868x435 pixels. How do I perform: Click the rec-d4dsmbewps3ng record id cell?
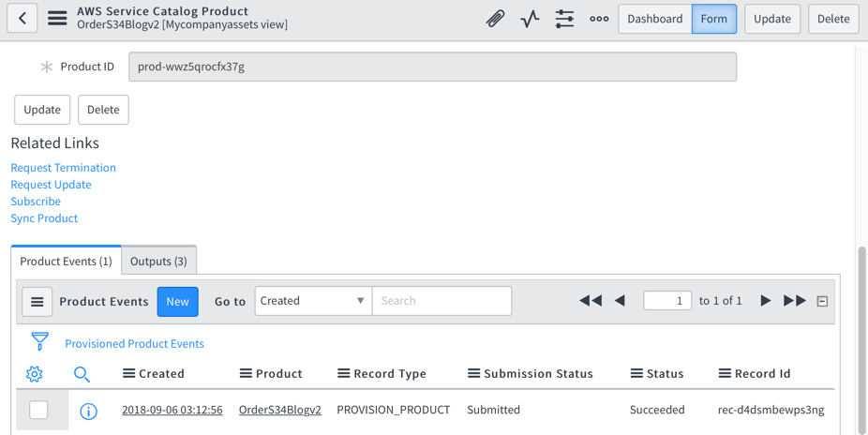pyautogui.click(x=771, y=410)
